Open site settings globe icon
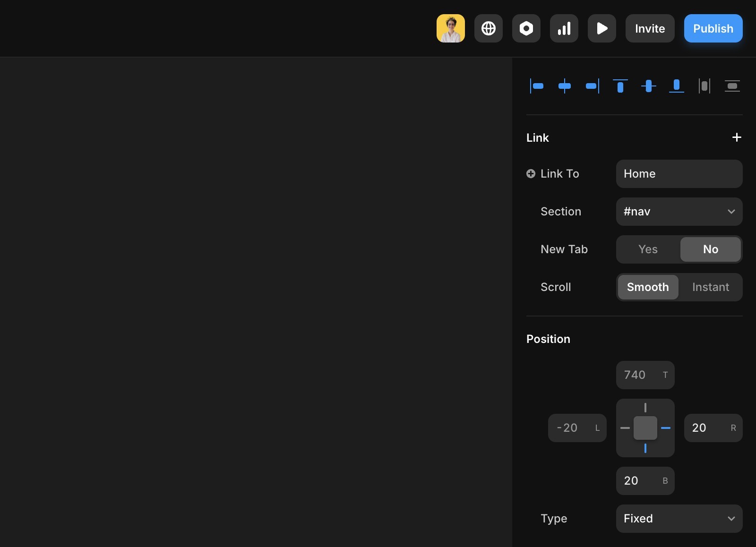756x547 pixels. pos(488,28)
